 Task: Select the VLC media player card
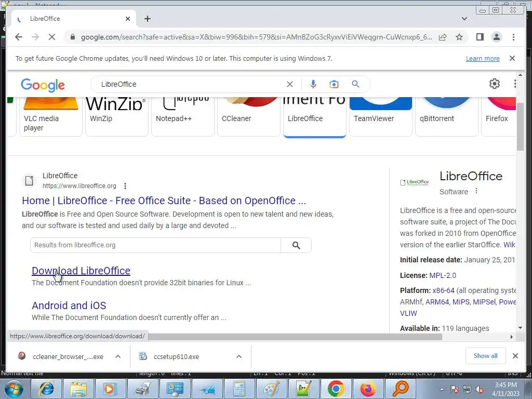point(50,116)
